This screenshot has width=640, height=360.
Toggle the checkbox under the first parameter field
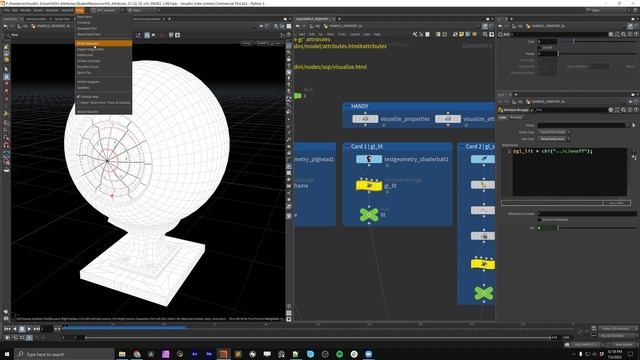540,47
